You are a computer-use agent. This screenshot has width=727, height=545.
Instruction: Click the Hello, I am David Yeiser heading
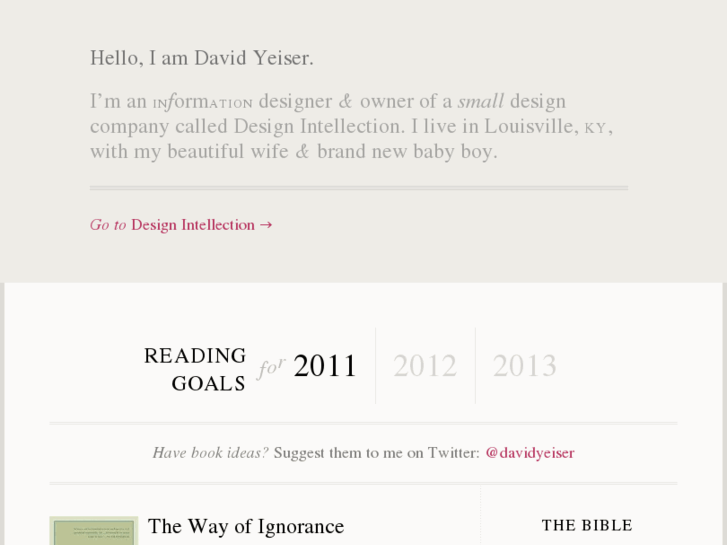coord(202,58)
